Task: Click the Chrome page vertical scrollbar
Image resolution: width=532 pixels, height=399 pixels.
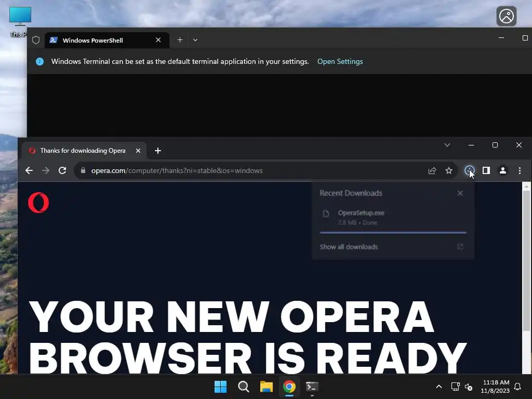Action: 526,261
